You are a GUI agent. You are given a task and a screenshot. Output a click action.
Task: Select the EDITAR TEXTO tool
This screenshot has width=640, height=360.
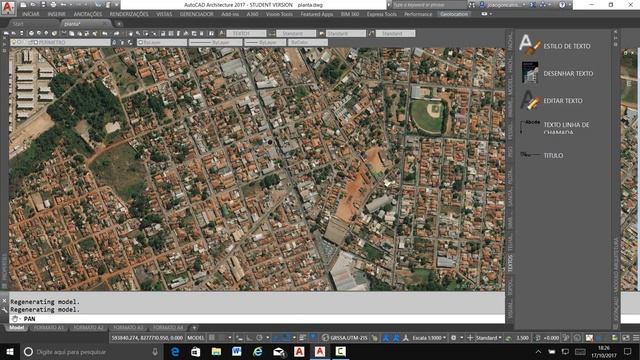coord(552,100)
